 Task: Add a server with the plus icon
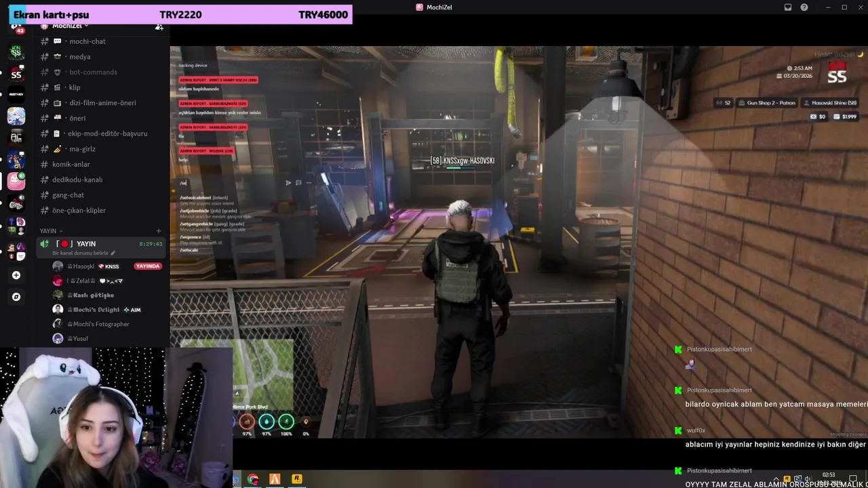point(16,275)
